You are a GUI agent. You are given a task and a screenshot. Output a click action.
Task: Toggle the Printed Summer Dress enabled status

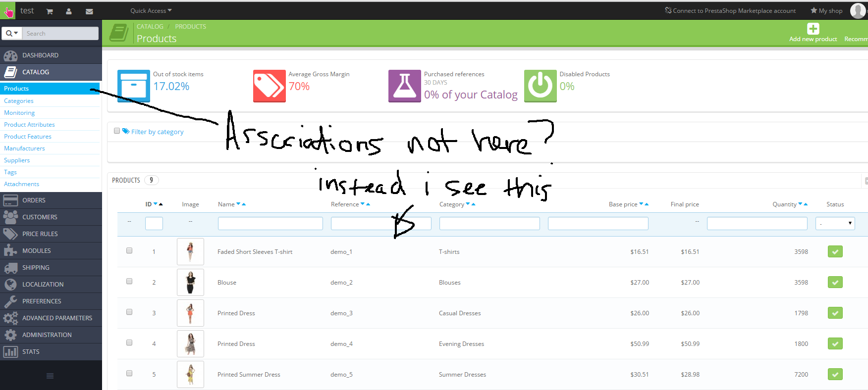click(835, 375)
